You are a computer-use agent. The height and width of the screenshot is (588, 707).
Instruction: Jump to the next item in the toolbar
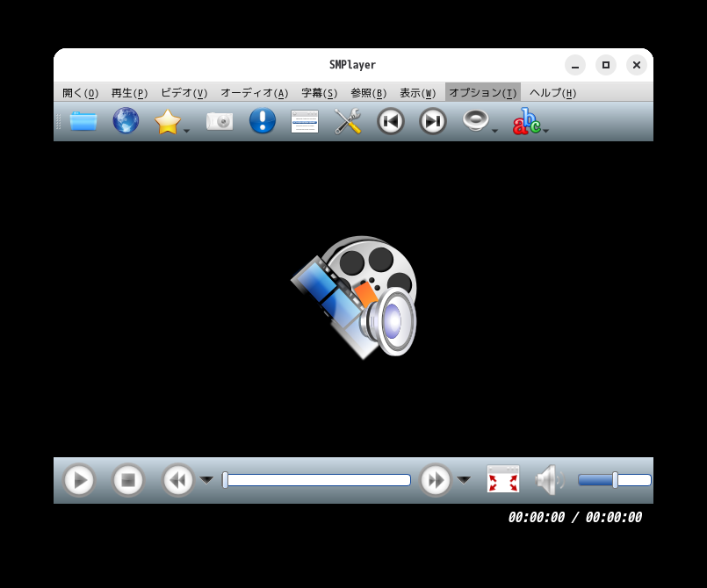(433, 121)
